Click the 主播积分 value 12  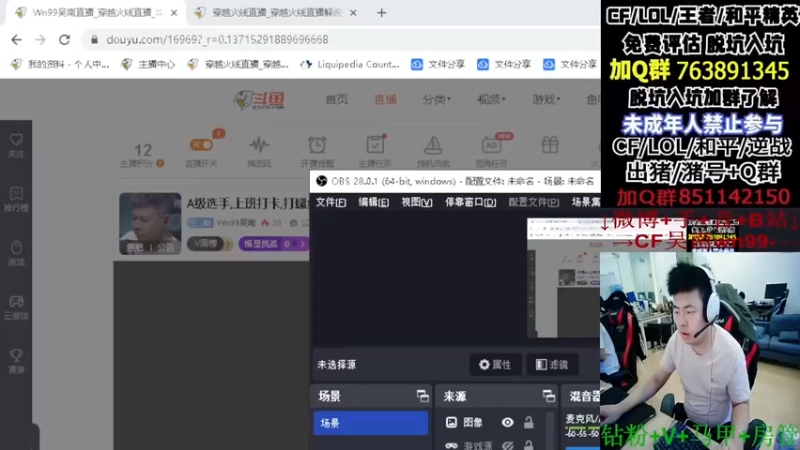click(x=143, y=150)
